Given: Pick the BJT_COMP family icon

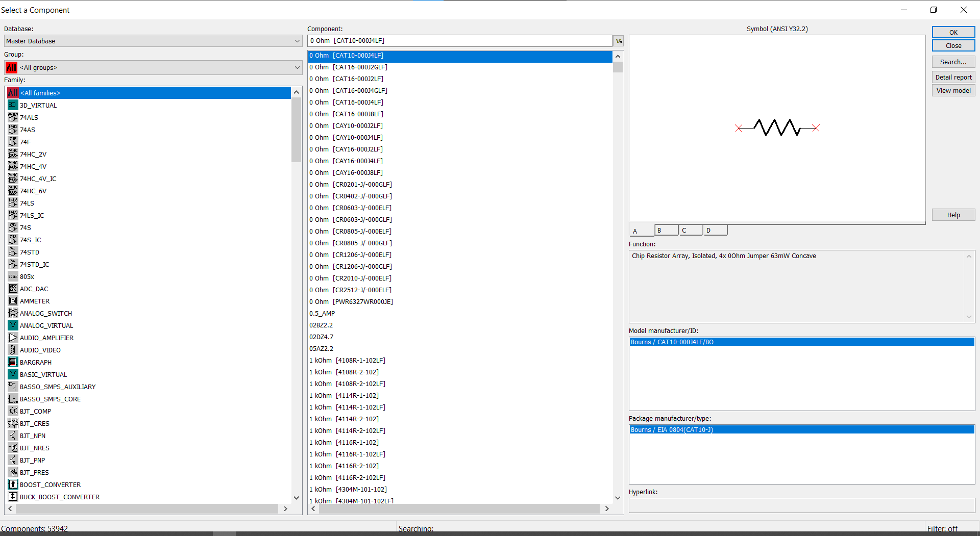Looking at the screenshot, I should click(x=13, y=411).
